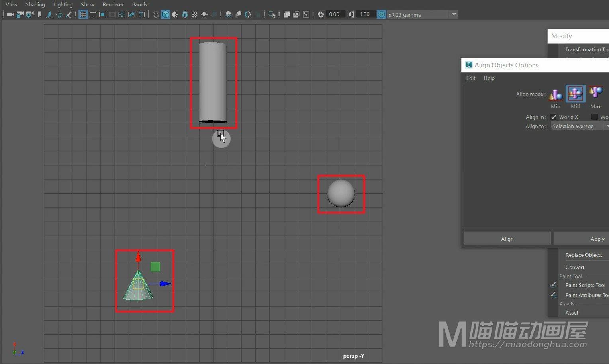This screenshot has height=364, width=609.
Task: Toggle the View Transform ON button
Action: 381,14
